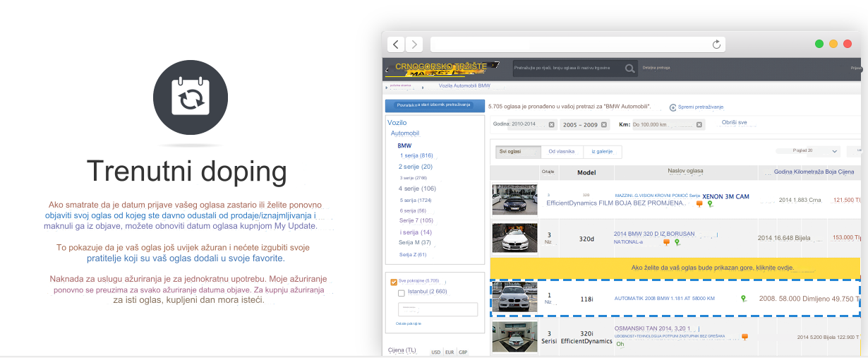The height and width of the screenshot is (358, 868).
Task: Click the browser address bar
Action: tap(579, 44)
